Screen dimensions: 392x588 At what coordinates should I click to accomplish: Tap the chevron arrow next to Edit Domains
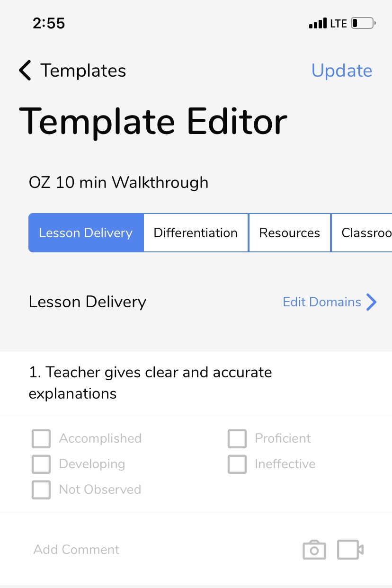point(372,302)
